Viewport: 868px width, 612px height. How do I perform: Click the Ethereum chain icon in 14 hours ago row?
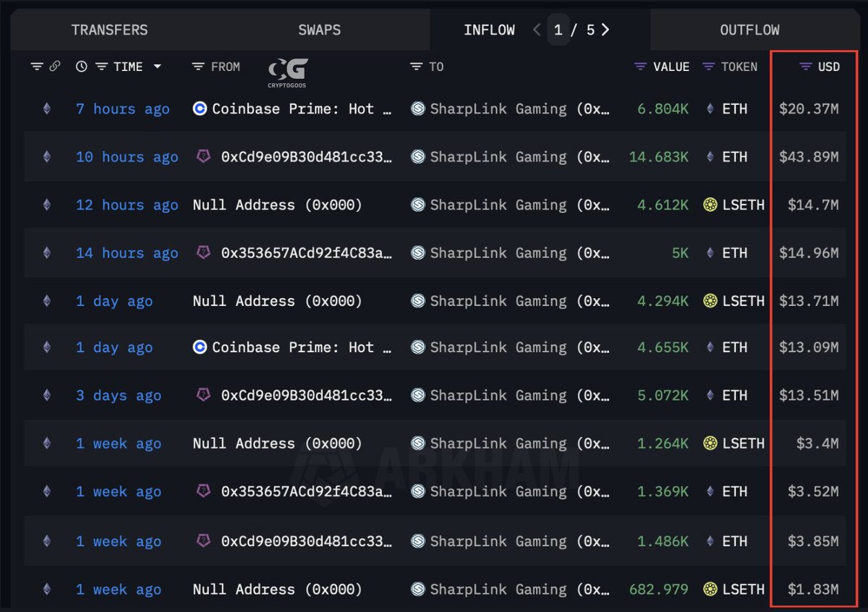coord(47,252)
